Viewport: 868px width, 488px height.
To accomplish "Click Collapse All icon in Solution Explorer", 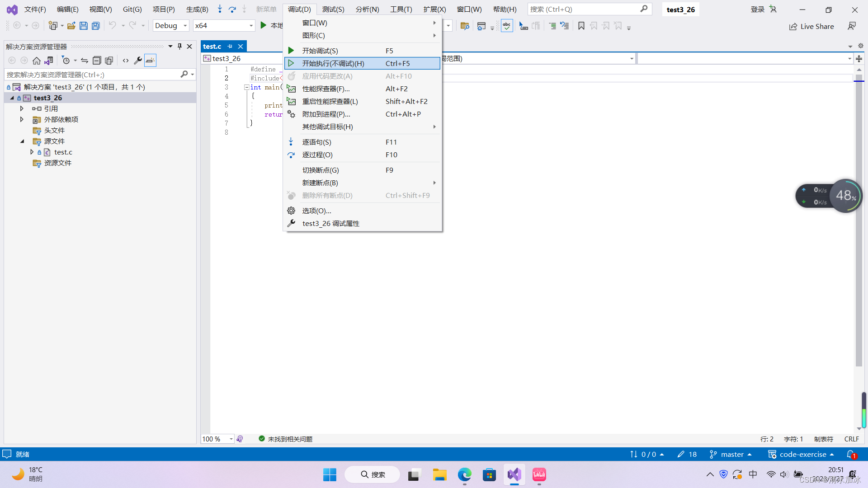I will pyautogui.click(x=97, y=60).
